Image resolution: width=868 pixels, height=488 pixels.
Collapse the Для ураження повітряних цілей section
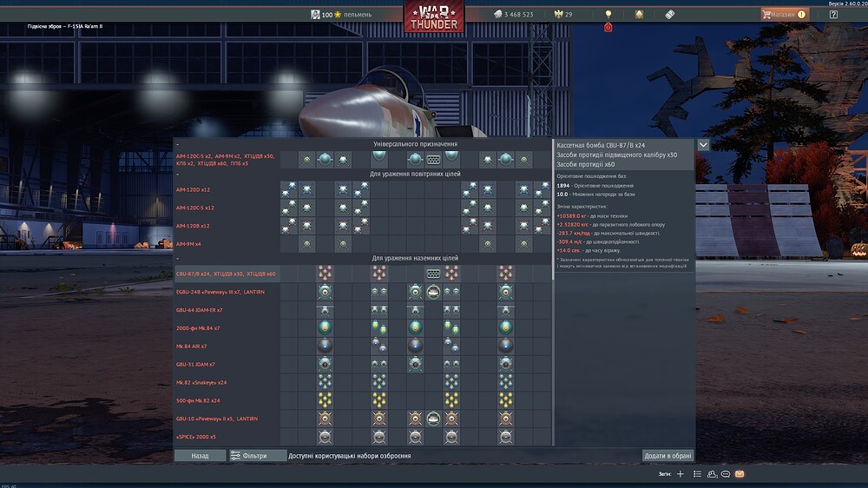coord(178,174)
